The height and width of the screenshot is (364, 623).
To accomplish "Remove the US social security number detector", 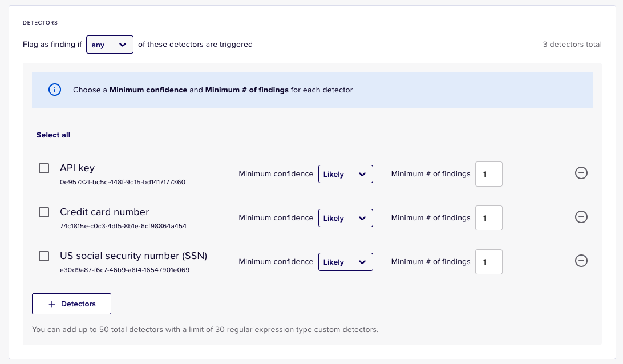I will point(581,261).
